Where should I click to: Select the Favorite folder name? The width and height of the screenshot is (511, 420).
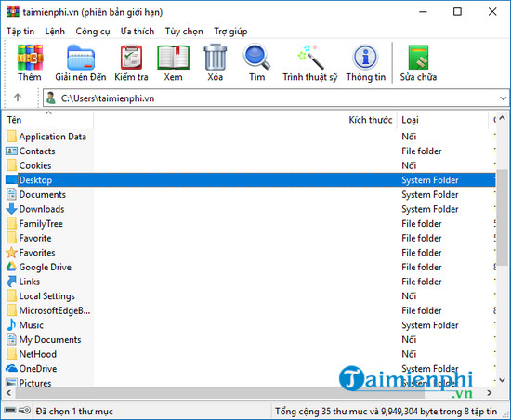coord(35,238)
